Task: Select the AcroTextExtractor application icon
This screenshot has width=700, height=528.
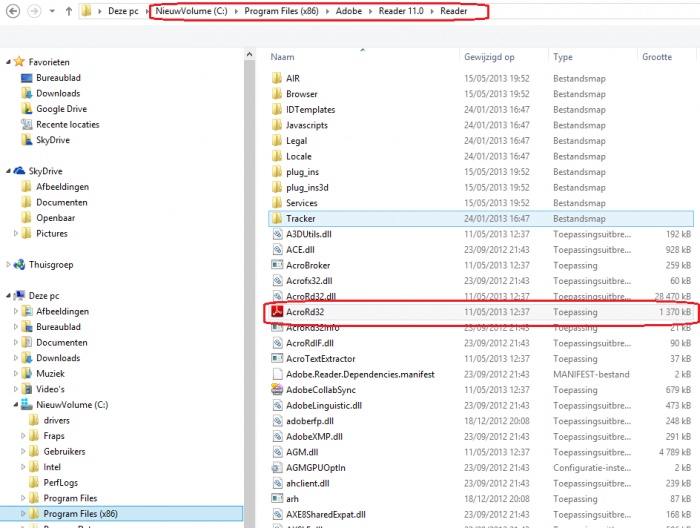Action: [277, 358]
